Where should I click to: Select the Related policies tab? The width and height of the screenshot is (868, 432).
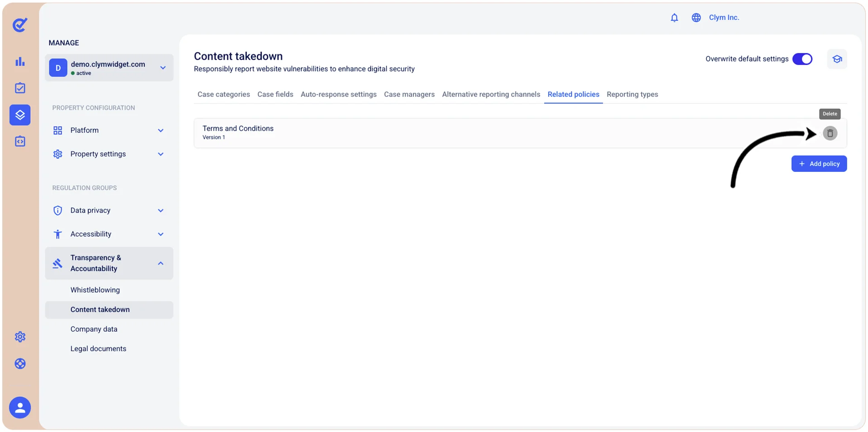pos(573,95)
